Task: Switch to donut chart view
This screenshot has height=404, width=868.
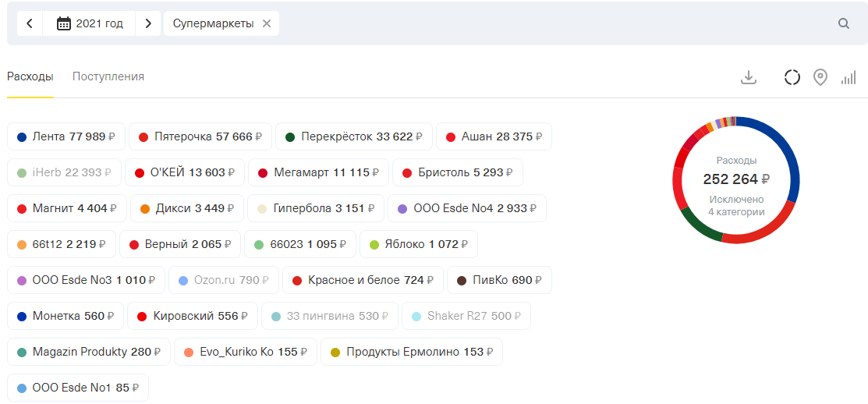Action: (x=792, y=77)
